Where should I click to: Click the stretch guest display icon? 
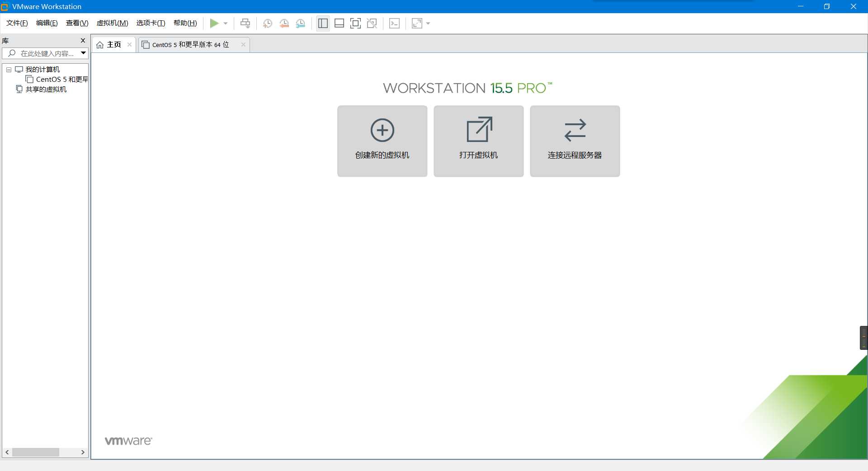417,23
